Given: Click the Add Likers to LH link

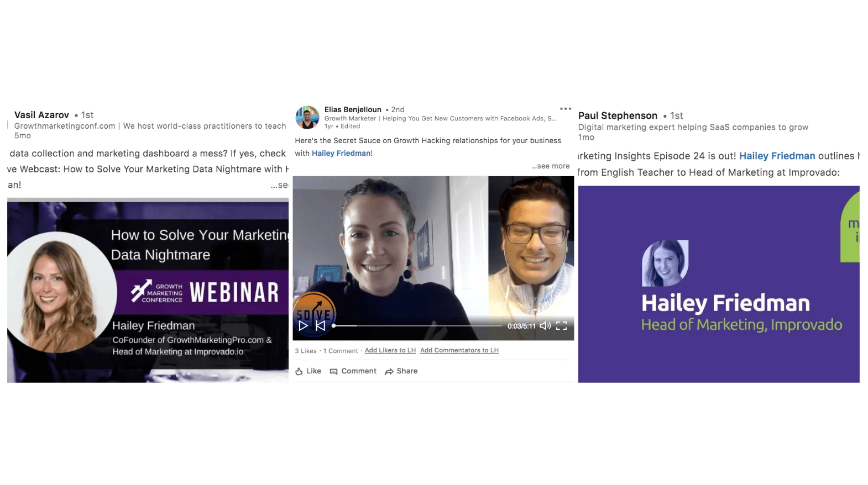Looking at the screenshot, I should click(x=390, y=350).
